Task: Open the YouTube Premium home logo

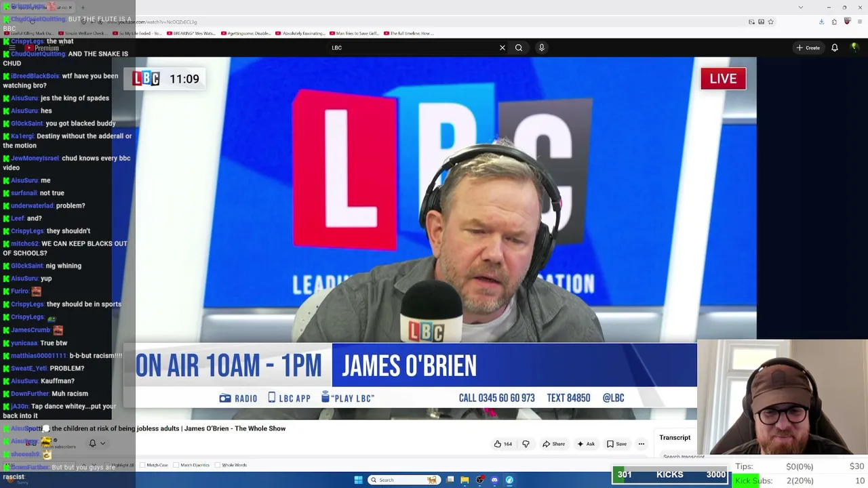Action: click(x=42, y=47)
